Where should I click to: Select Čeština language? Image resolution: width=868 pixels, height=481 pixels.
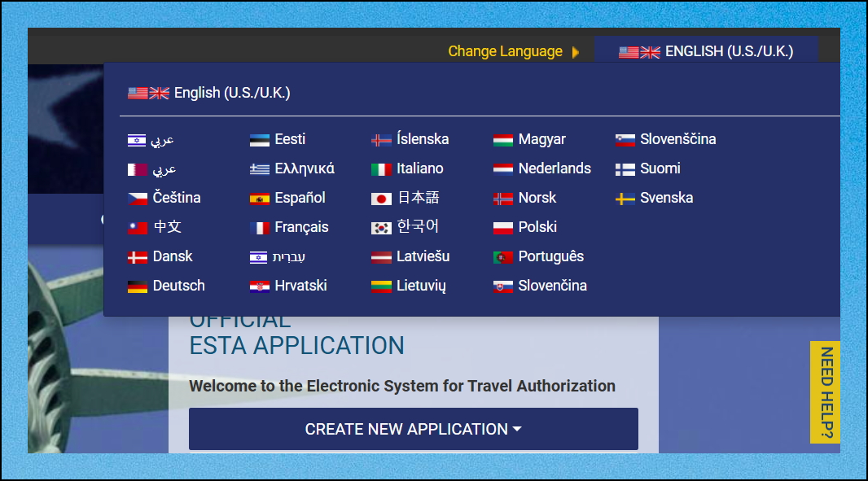click(x=177, y=198)
